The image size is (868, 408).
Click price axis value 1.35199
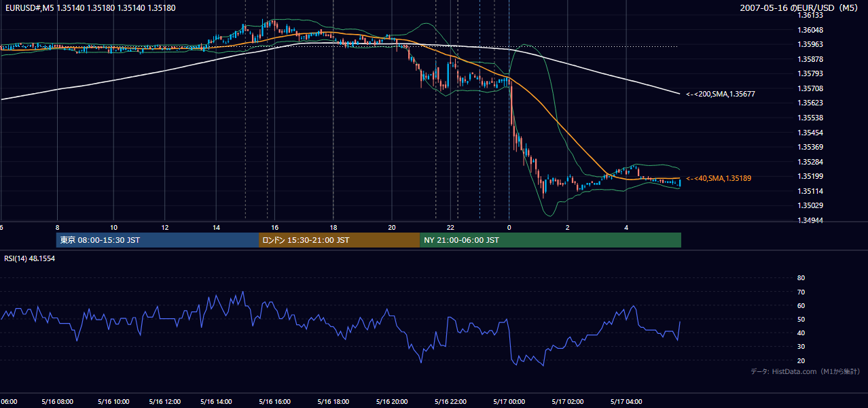click(810, 176)
